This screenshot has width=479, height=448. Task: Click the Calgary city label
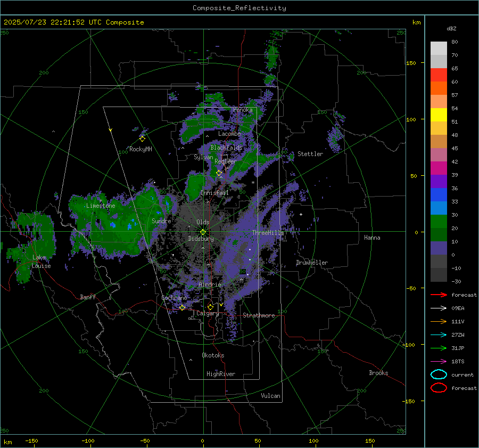tap(208, 313)
